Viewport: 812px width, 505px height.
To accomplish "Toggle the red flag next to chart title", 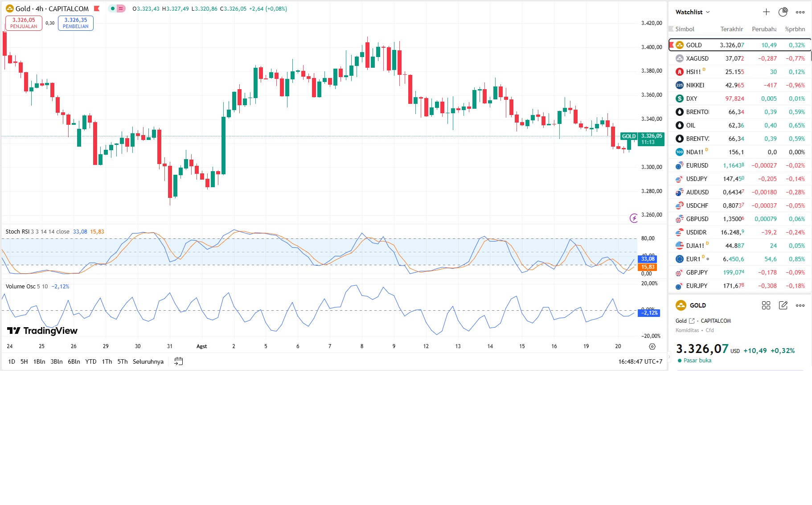I will pos(97,8).
